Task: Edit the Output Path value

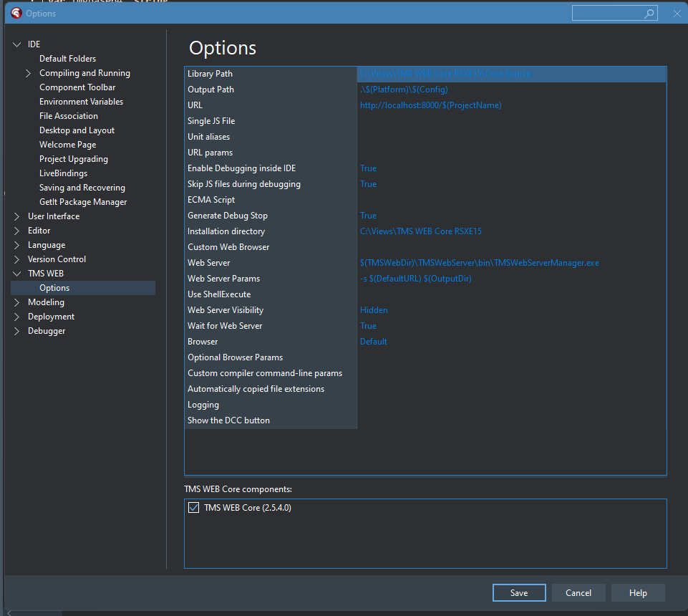Action: (x=512, y=90)
